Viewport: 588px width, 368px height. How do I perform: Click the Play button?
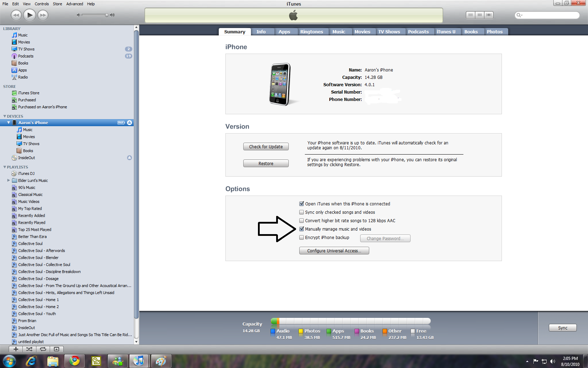click(30, 15)
